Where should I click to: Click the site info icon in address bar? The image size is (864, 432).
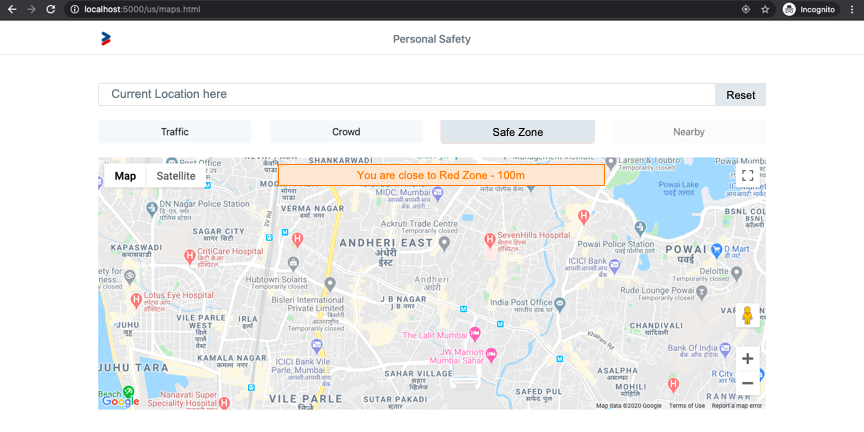click(75, 9)
